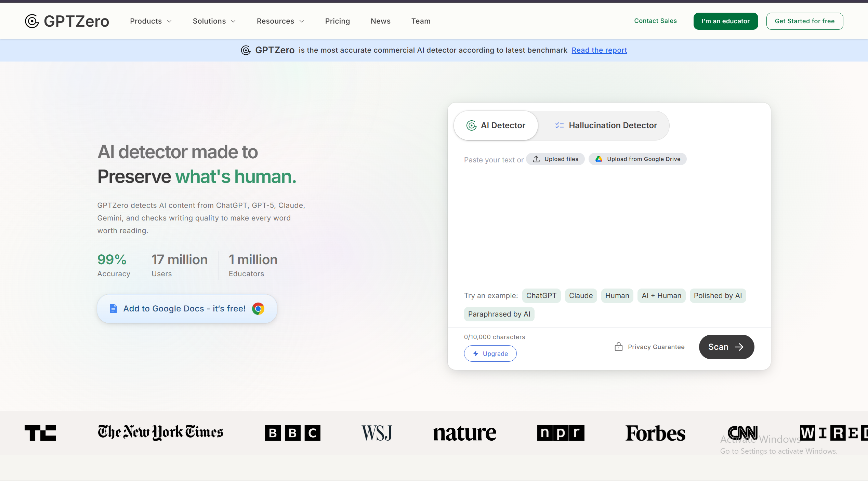Click the Hallucination Detector checklist icon
Screen dimensions: 868x481
coord(560,125)
